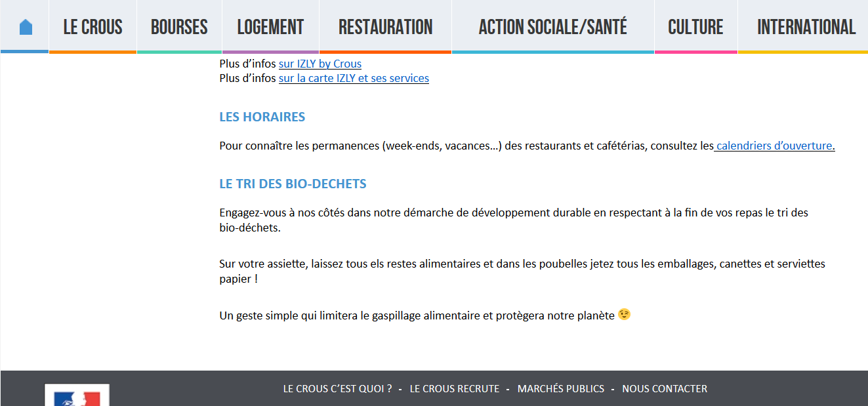This screenshot has width=868, height=406.
Task: Navigate to the Culture section
Action: click(695, 27)
